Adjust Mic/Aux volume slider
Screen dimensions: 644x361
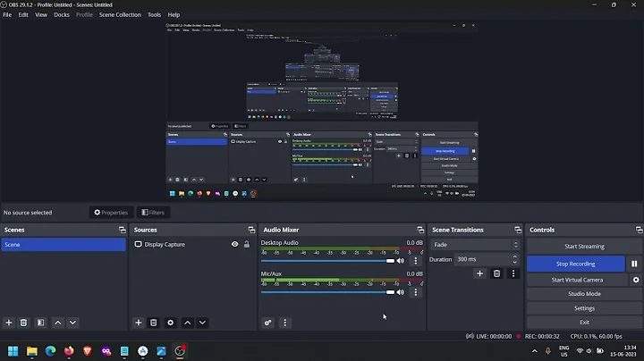(x=327, y=292)
